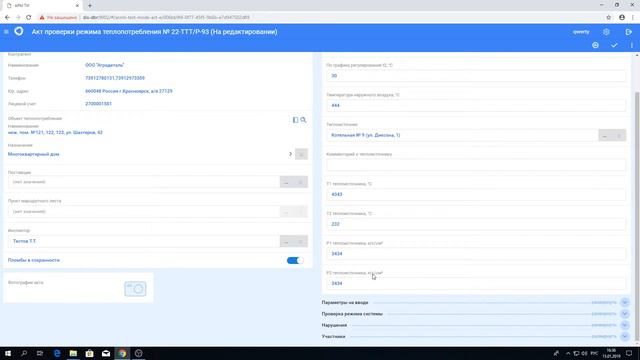Open the Chrome three-dot menu

[633, 18]
